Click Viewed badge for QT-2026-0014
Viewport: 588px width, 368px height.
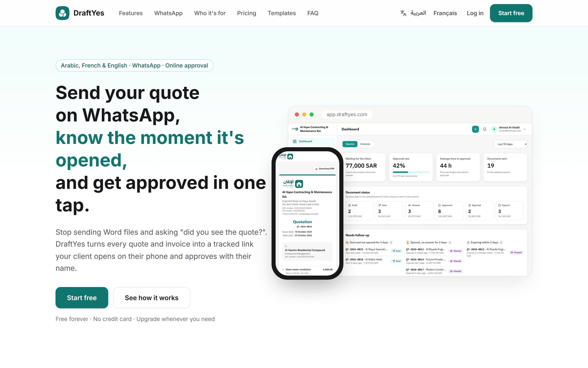(x=455, y=261)
